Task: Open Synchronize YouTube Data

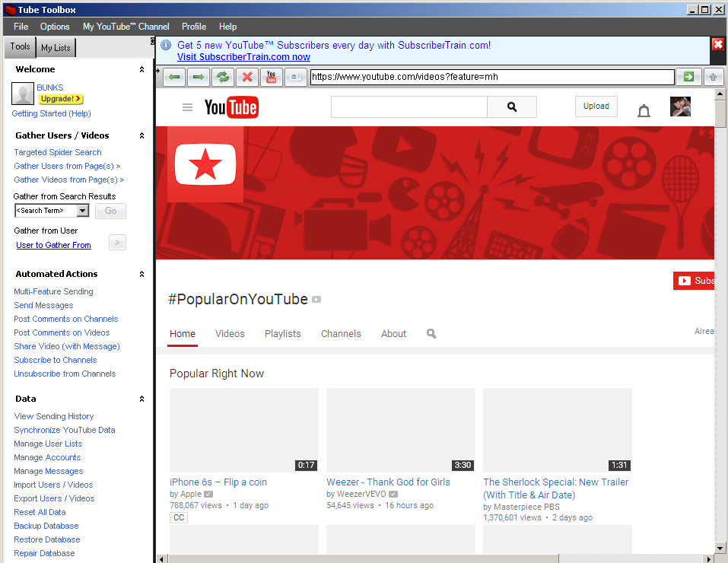Action: coord(65,430)
